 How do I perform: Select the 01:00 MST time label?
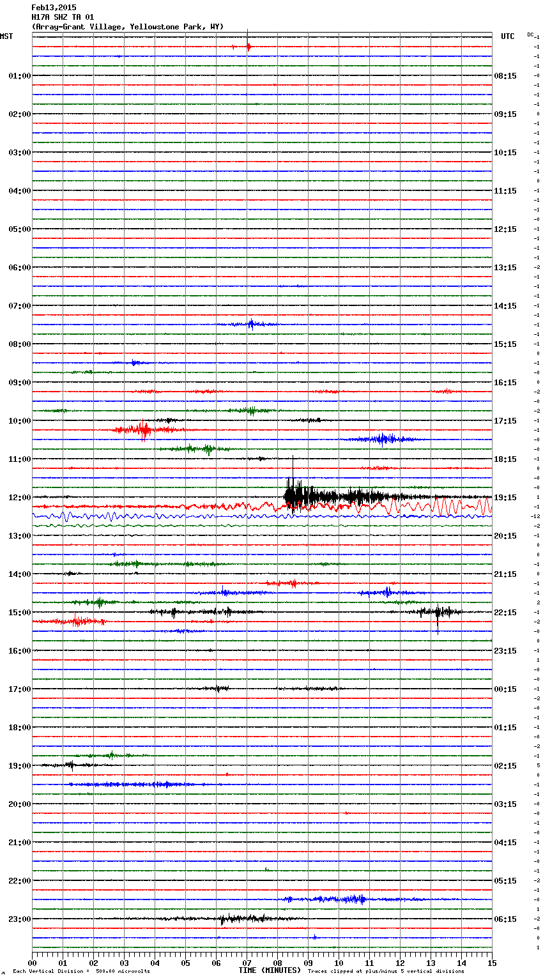pyautogui.click(x=20, y=76)
